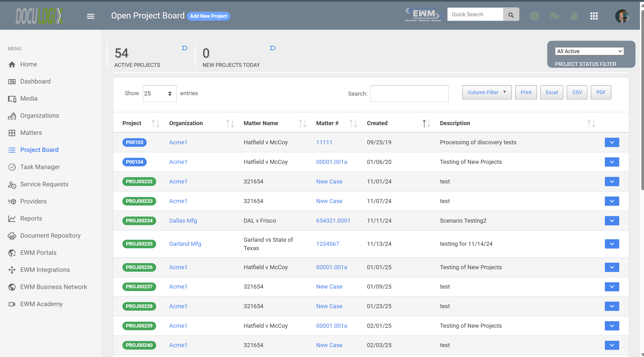This screenshot has width=644, height=357.
Task: Open the chat bubbles icon
Action: (554, 16)
